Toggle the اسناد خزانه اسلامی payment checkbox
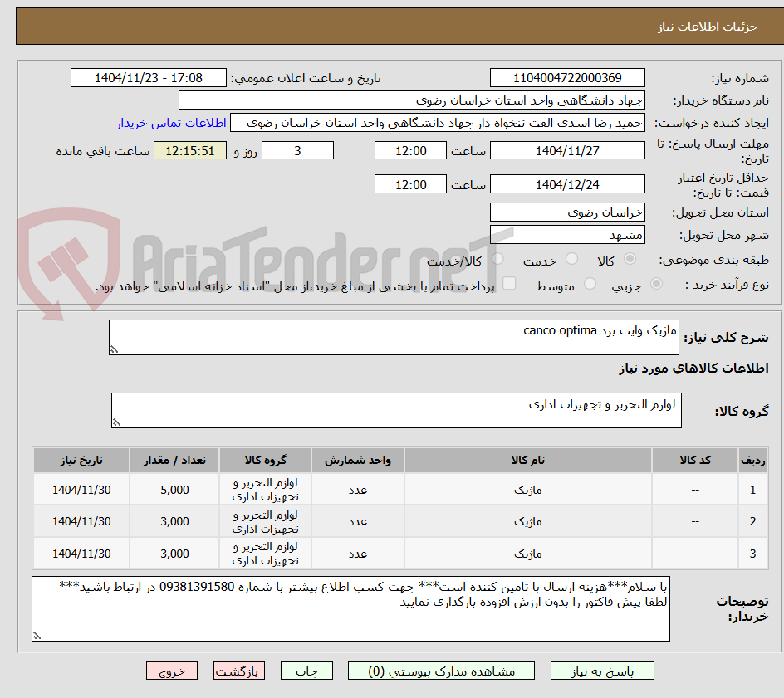 point(509,283)
